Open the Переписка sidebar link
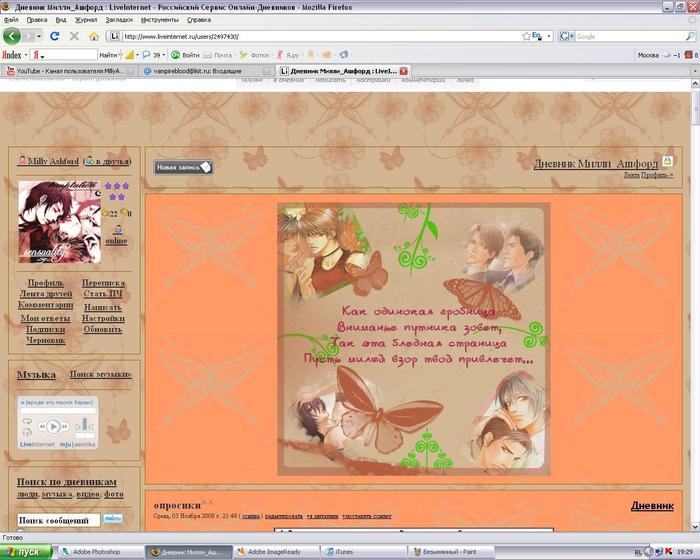700x560 pixels. coord(103,283)
